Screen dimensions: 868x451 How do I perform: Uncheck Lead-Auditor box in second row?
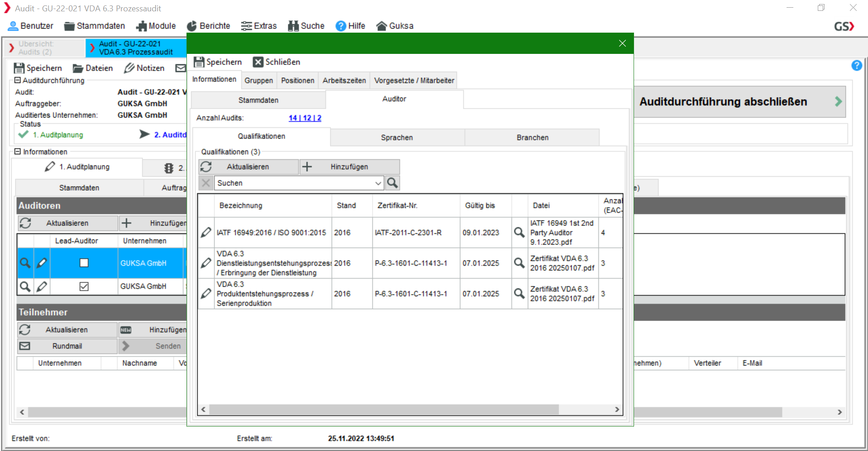84,286
